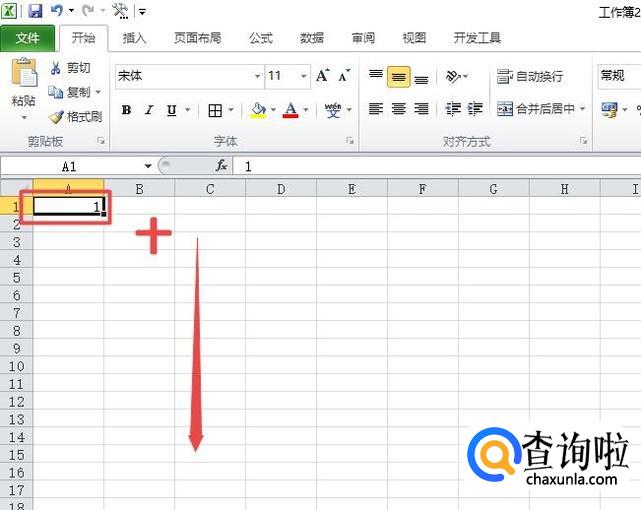Increase font size with large A icon
This screenshot has width=641, height=510.
(x=323, y=76)
